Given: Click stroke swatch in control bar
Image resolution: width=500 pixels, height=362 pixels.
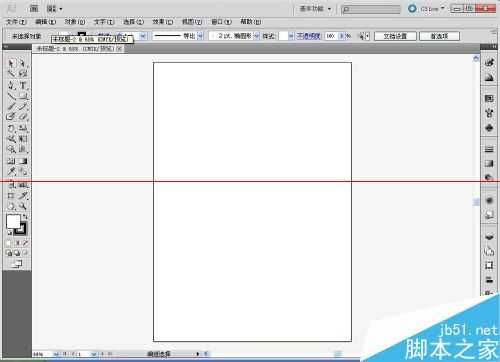Looking at the screenshot, I should point(82,35).
